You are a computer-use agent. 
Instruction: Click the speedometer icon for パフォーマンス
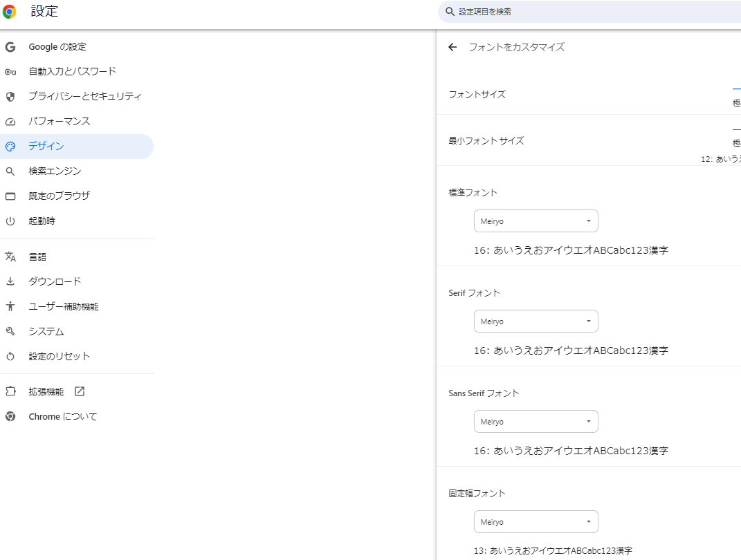pyautogui.click(x=10, y=122)
